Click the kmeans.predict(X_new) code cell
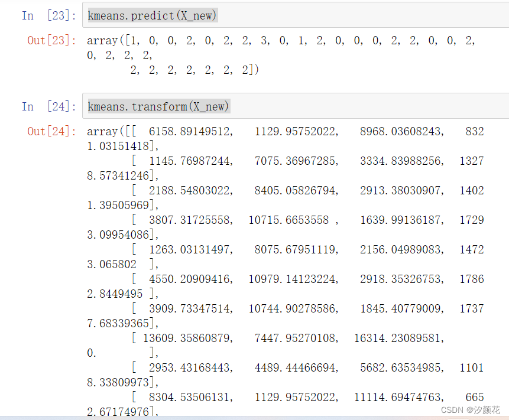Viewport: 509px width, 420px height. click(296, 15)
